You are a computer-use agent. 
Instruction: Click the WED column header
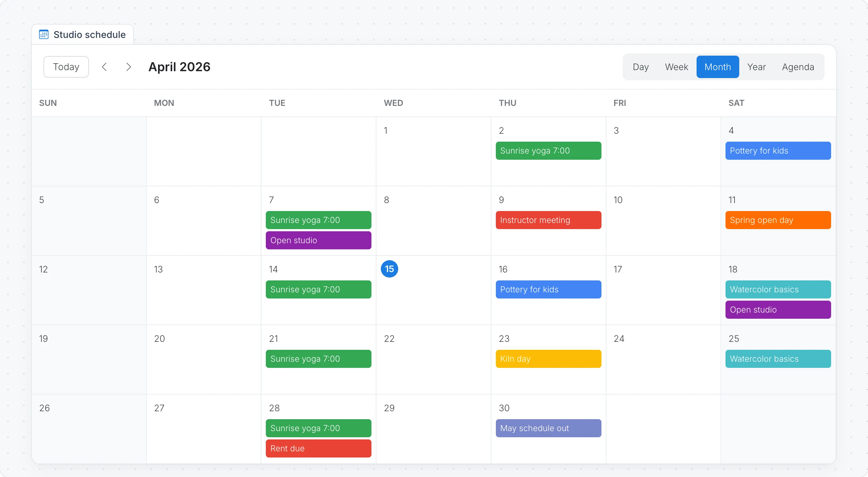[x=393, y=103]
